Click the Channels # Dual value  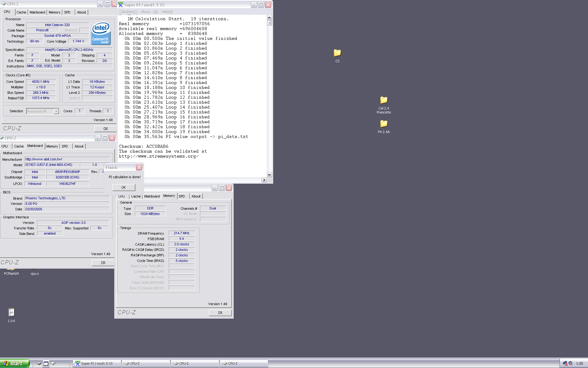tap(213, 208)
